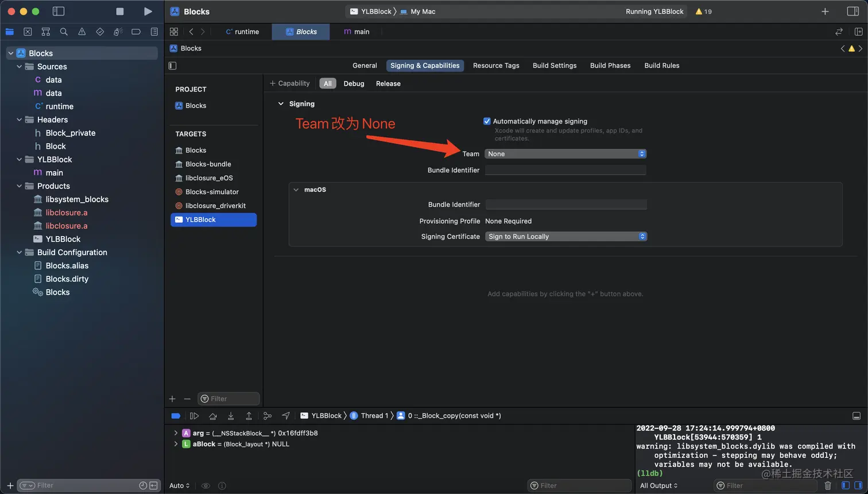Image resolution: width=868 pixels, height=494 pixels.
Task: Toggle the navigator sidebar in toolbar
Action: [59, 11]
